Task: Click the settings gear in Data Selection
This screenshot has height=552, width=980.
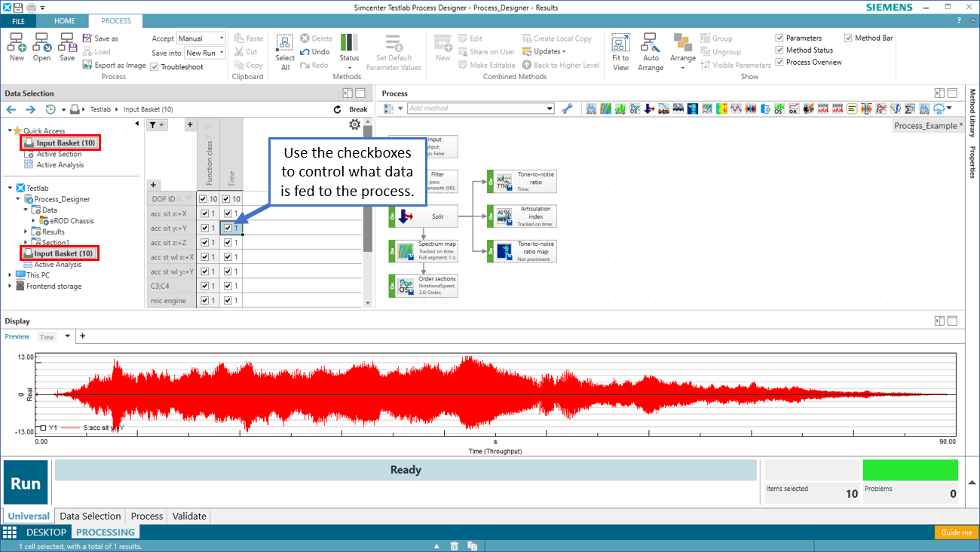Action: click(x=354, y=125)
